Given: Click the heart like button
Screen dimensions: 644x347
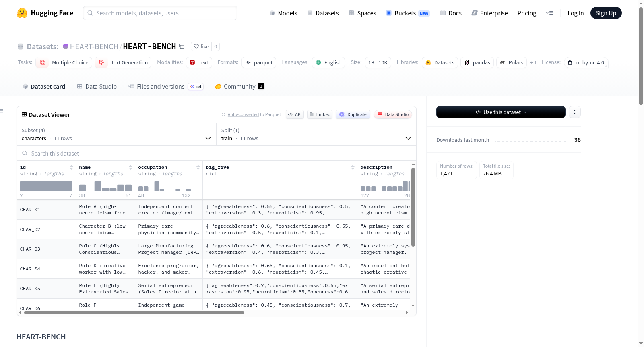Looking at the screenshot, I should (x=201, y=46).
